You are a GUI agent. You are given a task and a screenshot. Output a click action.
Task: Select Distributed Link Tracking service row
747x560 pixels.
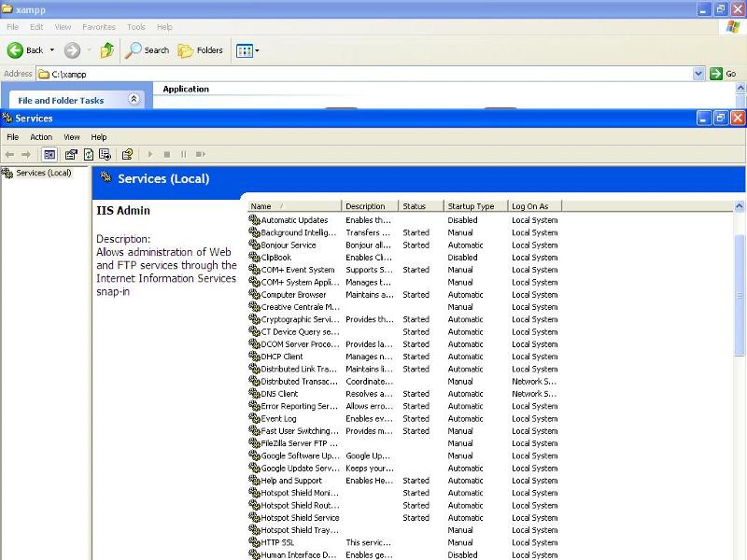[405, 369]
